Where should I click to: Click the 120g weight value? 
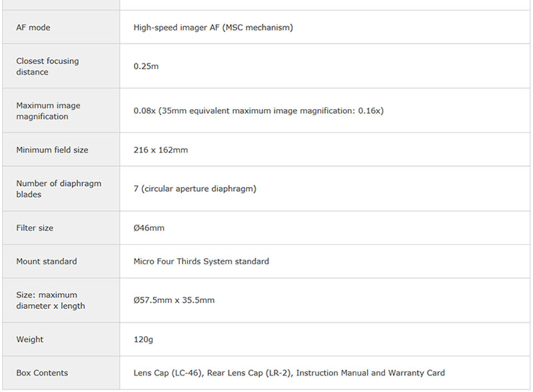(x=143, y=339)
